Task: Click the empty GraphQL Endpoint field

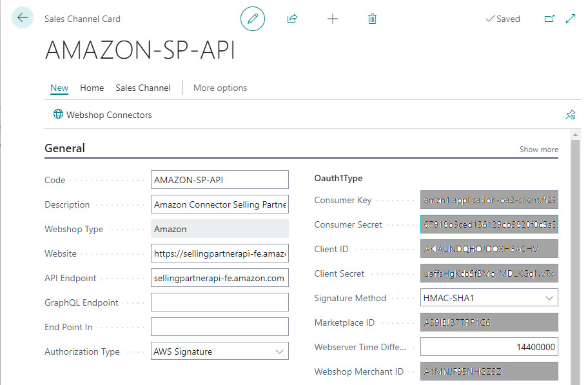Action: coord(220,302)
